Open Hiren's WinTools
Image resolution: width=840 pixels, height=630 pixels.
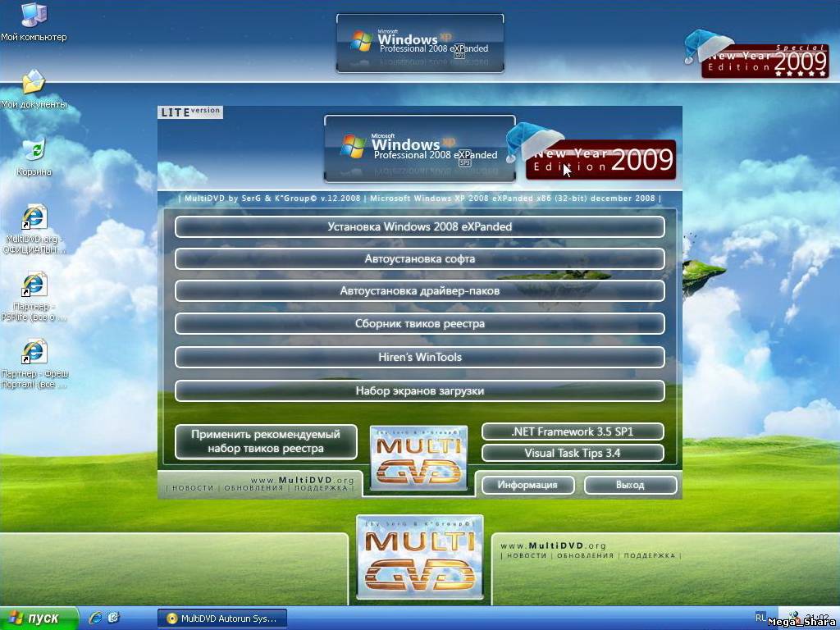point(419,357)
